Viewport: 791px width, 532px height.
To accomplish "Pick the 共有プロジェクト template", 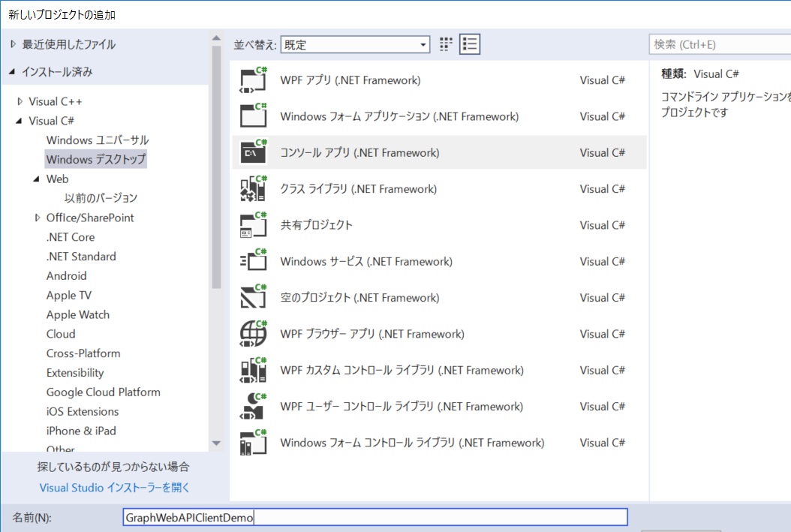I will click(x=315, y=225).
